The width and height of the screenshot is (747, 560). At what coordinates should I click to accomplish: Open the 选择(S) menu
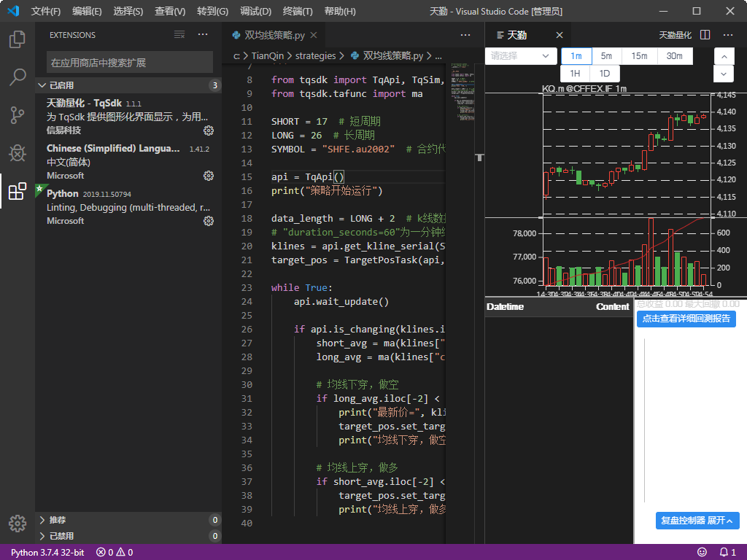(x=128, y=11)
